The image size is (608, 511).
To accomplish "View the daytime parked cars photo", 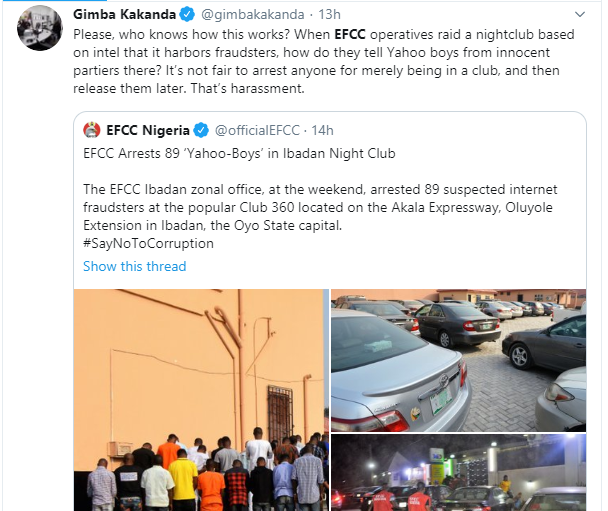I will [459, 361].
